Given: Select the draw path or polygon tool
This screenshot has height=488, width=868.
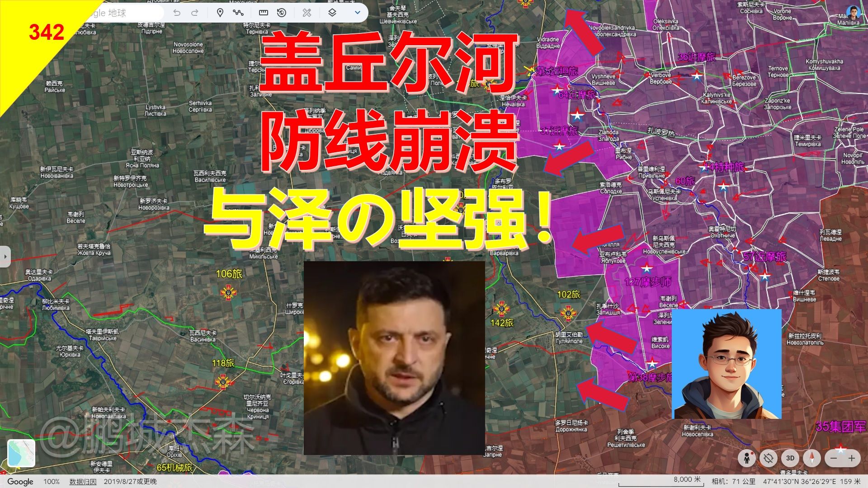Looking at the screenshot, I should [238, 13].
